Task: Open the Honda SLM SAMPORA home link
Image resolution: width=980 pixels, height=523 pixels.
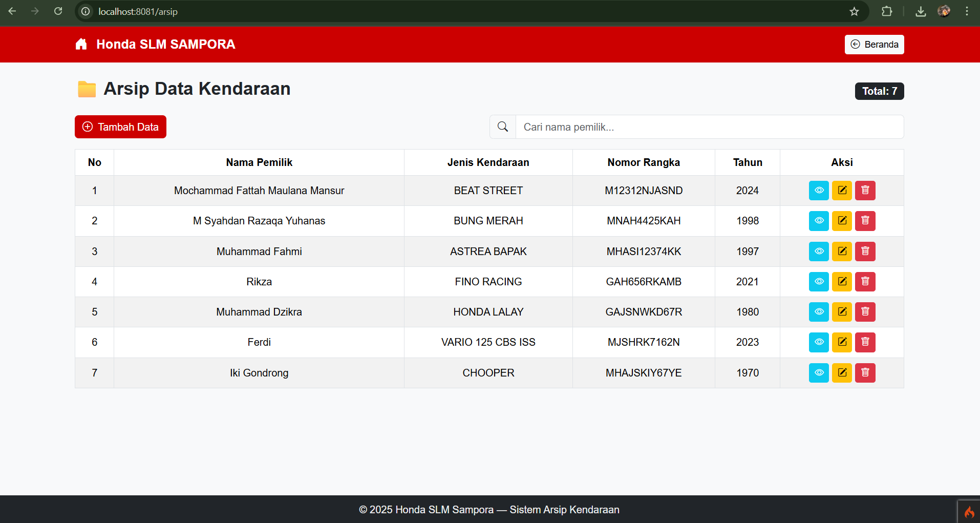Action: click(165, 45)
